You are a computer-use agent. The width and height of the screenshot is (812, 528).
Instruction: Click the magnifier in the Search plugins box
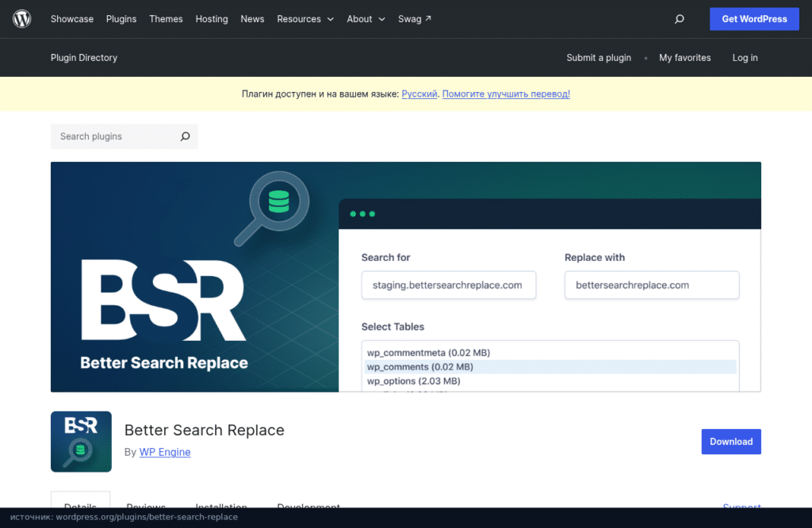185,136
